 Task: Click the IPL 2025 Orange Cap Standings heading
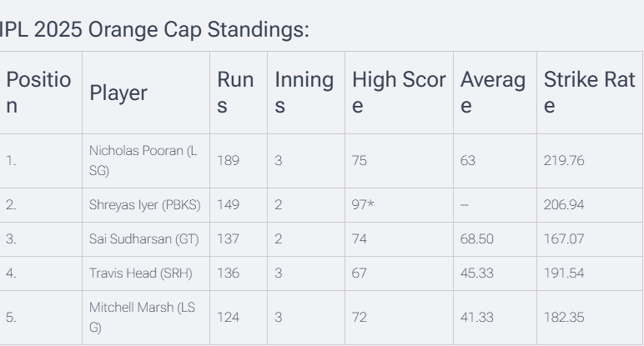[155, 30]
